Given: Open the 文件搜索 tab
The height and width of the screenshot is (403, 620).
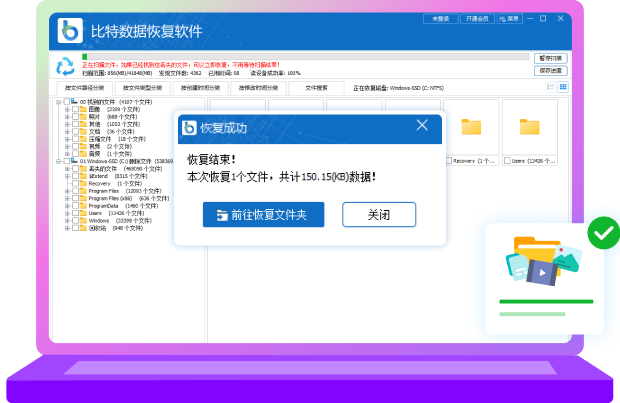Looking at the screenshot, I should (x=316, y=88).
